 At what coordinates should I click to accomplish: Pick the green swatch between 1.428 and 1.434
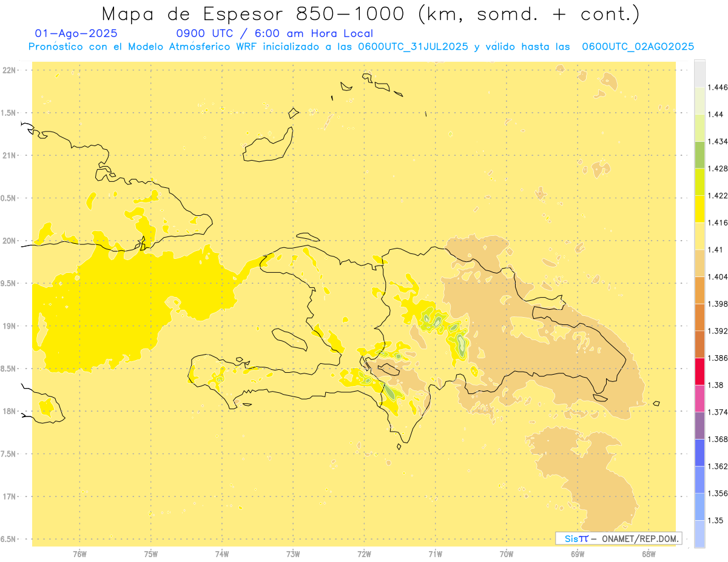(699, 155)
